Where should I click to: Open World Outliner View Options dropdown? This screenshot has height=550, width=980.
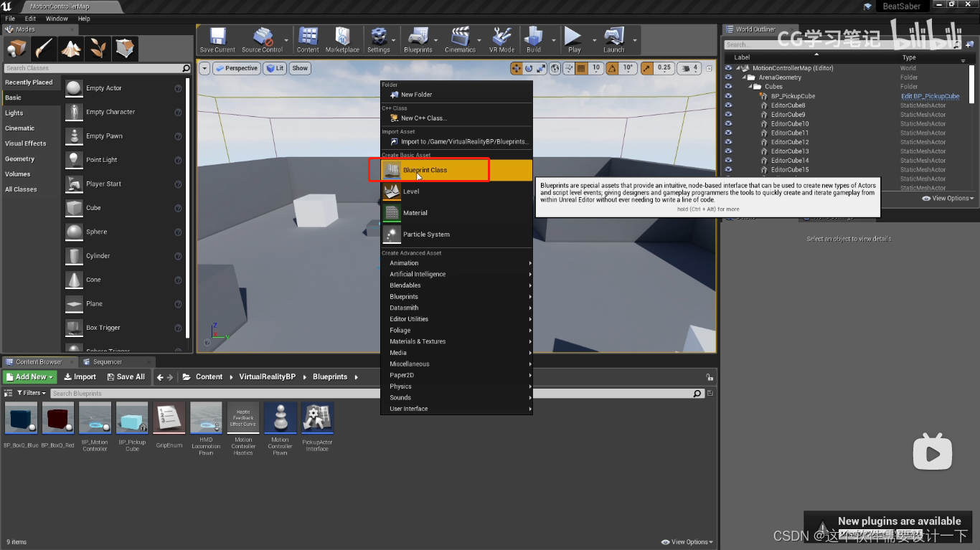(x=948, y=198)
